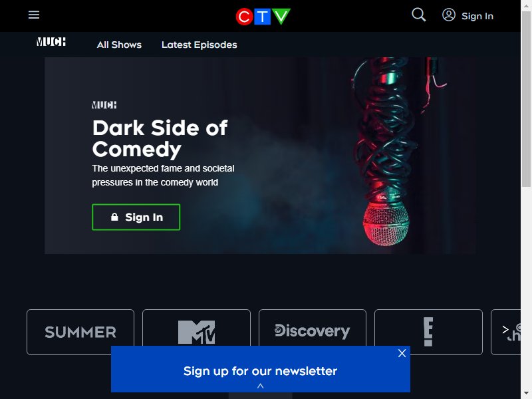Click the Dark Side of Comedy title
The image size is (532, 399).
tap(160, 138)
